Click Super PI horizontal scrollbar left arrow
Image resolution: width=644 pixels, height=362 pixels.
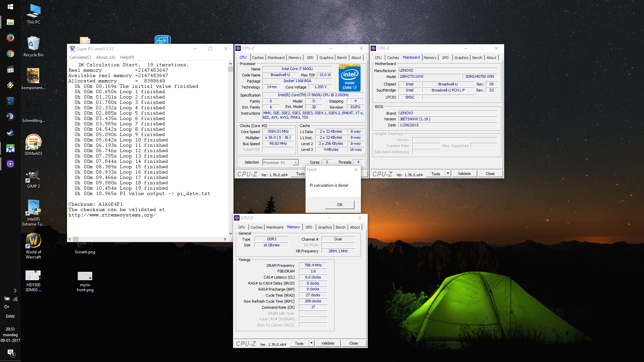(x=70, y=239)
